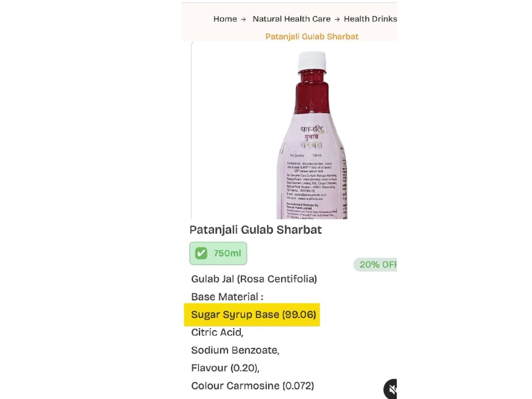Open the Home breadcrumb link
The image size is (532, 399).
pos(225,19)
